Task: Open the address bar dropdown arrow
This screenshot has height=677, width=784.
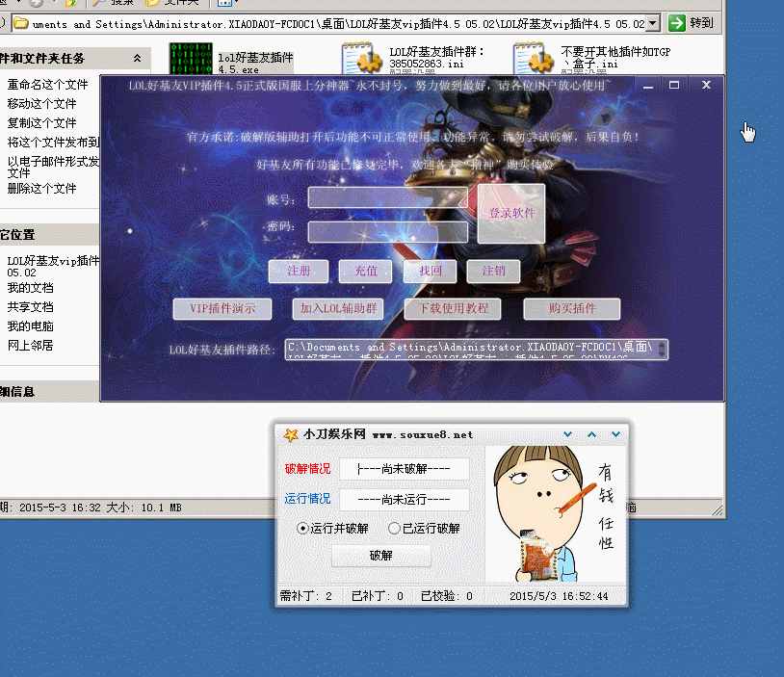Action: tap(652, 23)
